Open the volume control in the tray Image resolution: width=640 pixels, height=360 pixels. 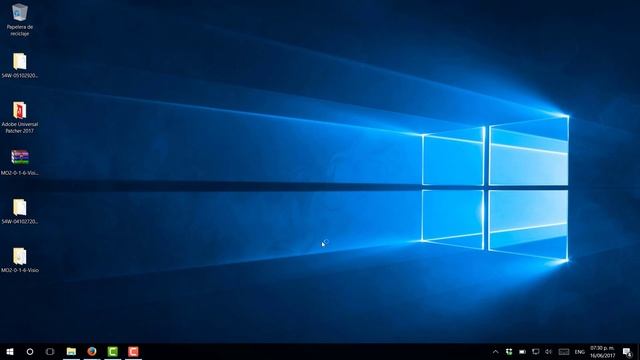coord(549,351)
